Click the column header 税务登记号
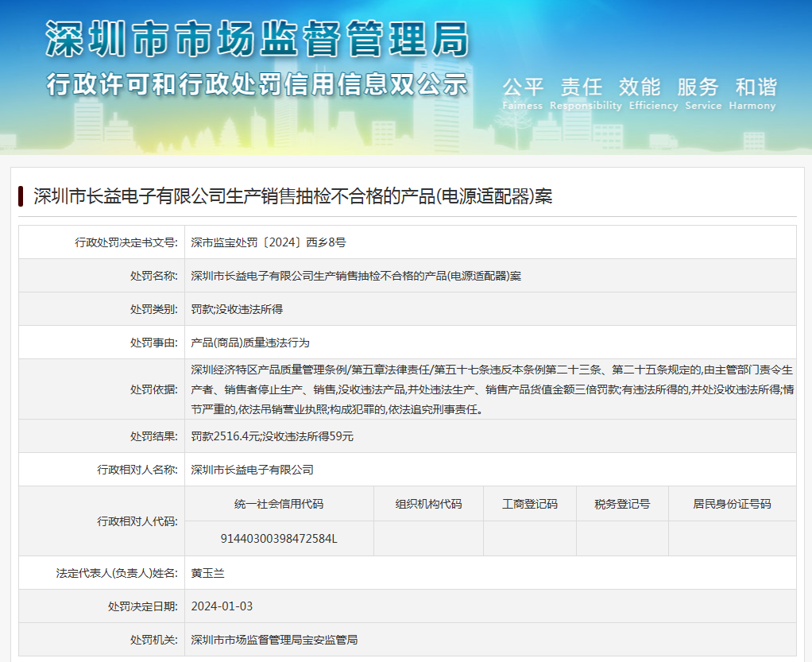 coord(622,504)
